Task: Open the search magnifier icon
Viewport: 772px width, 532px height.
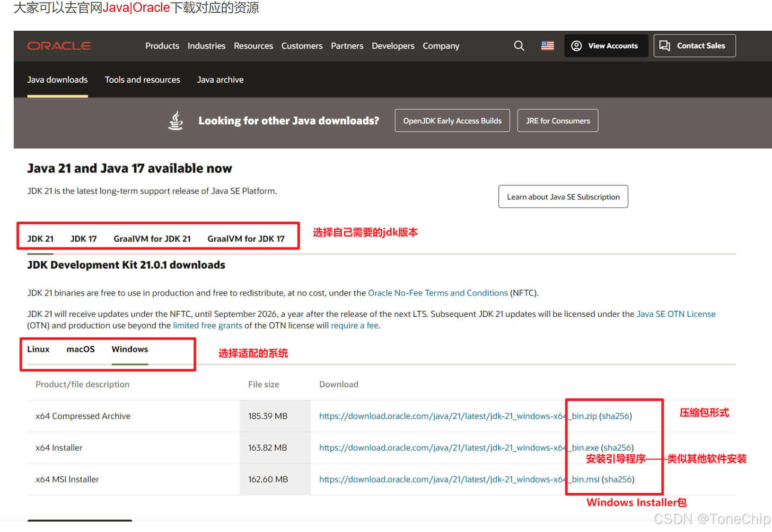Action: point(519,46)
